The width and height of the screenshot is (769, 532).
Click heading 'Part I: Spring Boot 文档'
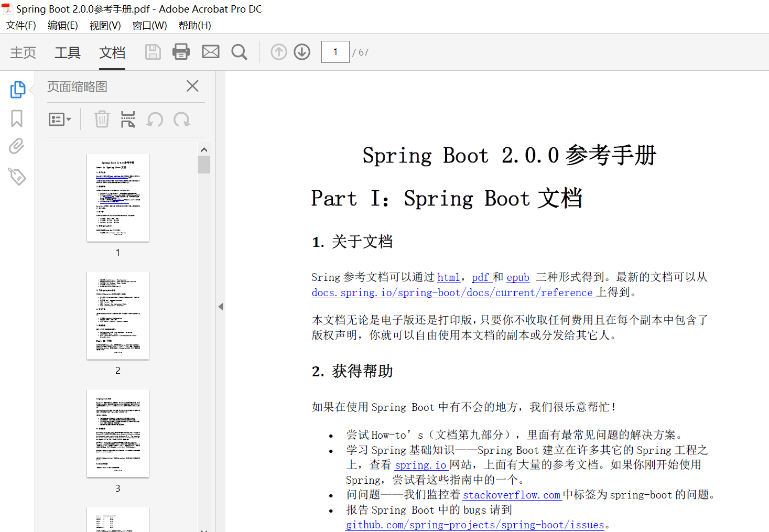447,198
